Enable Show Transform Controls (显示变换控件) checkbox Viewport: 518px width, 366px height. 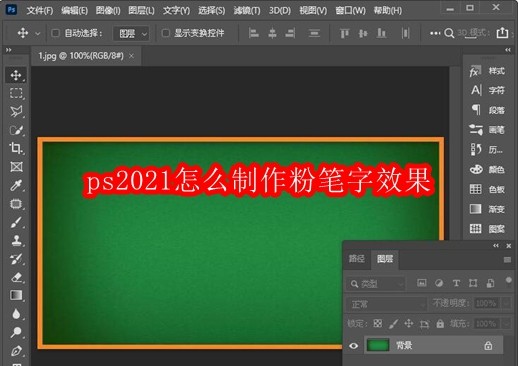(x=165, y=33)
